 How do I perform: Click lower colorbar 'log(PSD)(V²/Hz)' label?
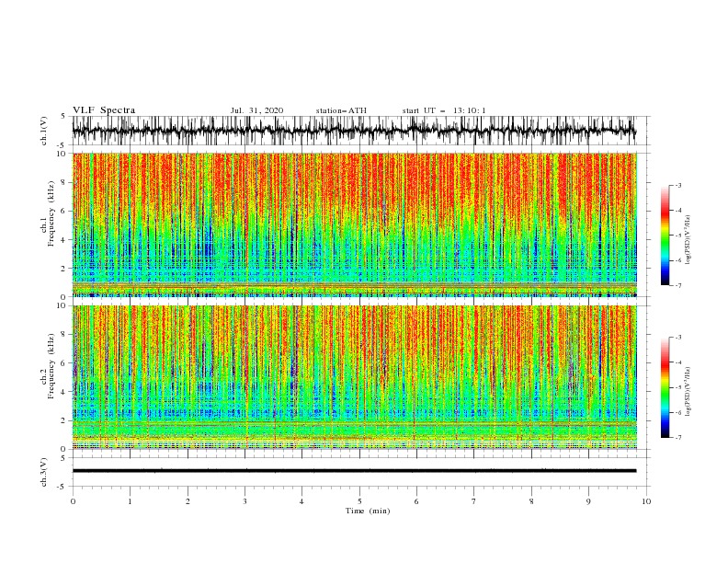pos(688,392)
